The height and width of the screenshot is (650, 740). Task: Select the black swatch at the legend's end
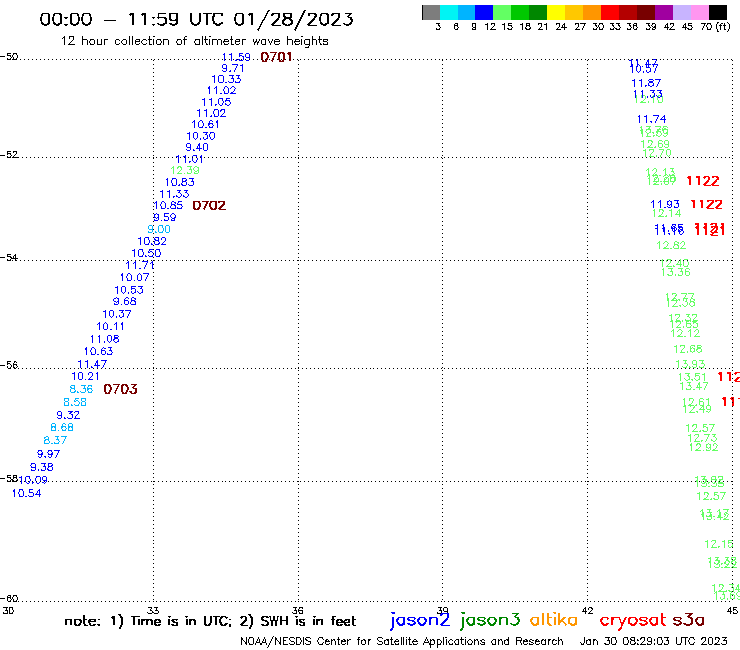click(718, 12)
